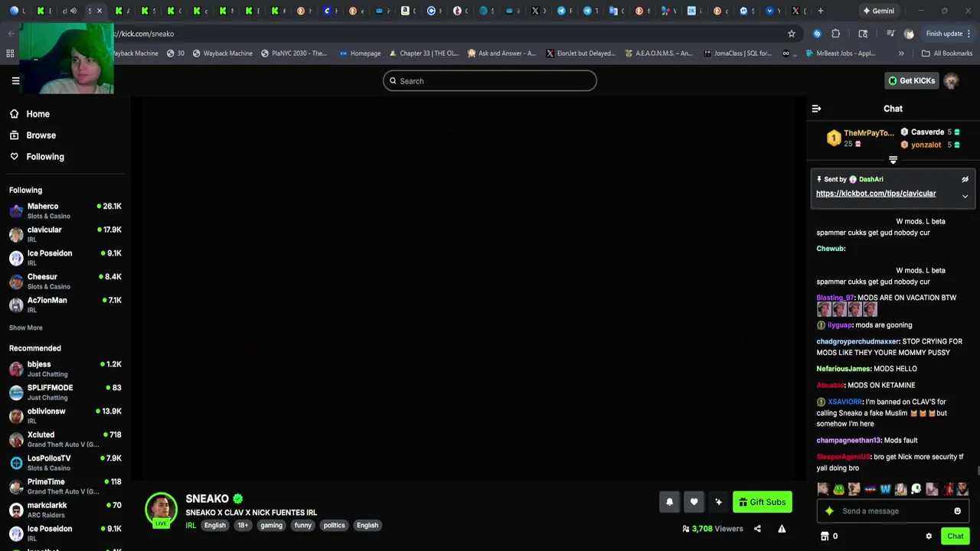Click yonzalot in the gift leaderboard

pos(926,145)
